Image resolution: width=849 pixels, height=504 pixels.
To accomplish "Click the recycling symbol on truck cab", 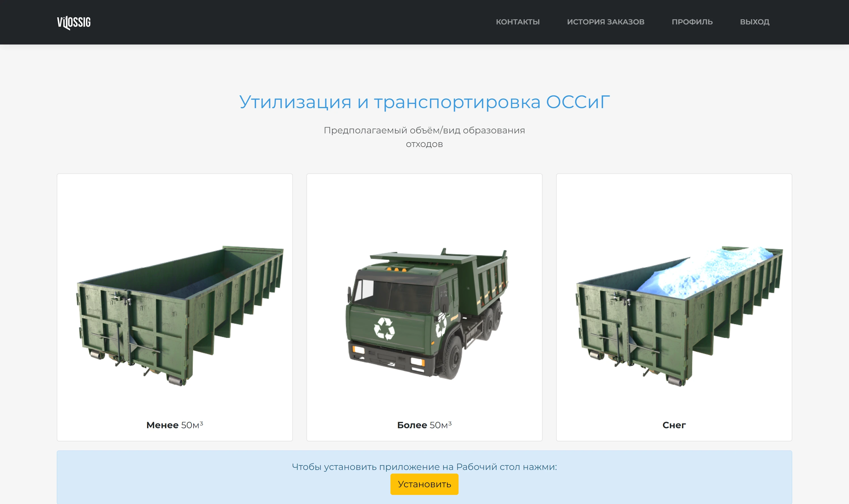I will 384,328.
